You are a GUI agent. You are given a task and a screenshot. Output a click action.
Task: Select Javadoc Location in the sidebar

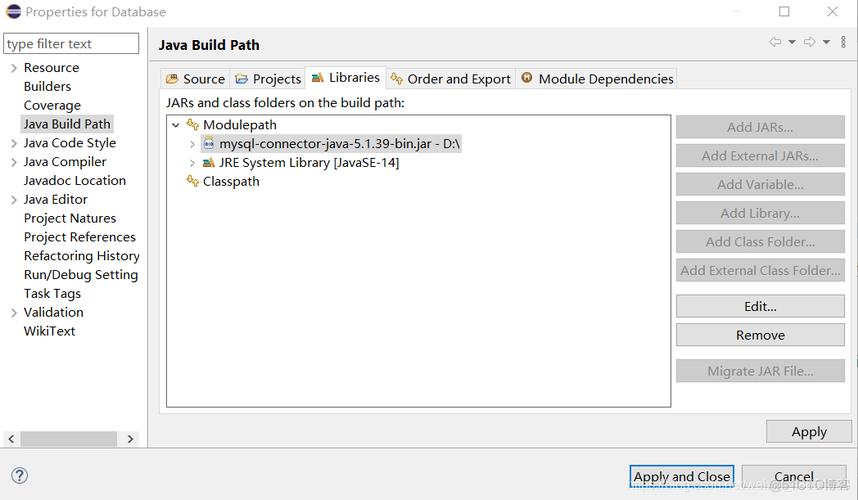pos(75,181)
